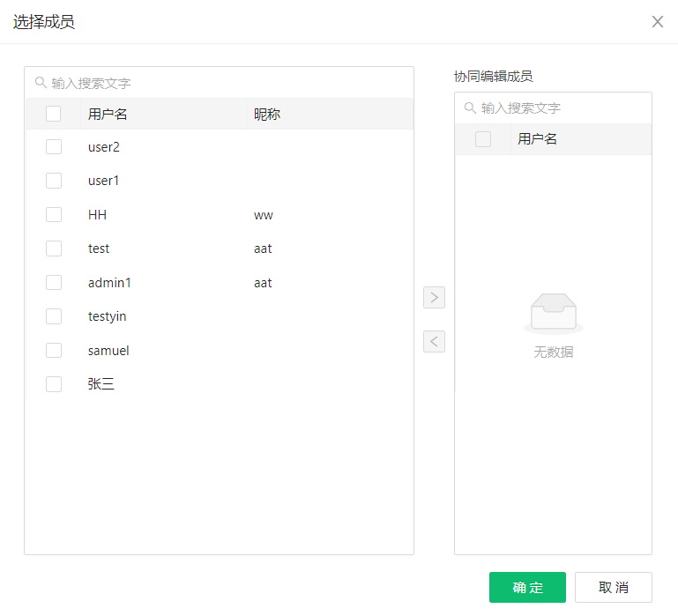678x616 pixels.
Task: Select the user1 checkbox
Action: (x=54, y=181)
